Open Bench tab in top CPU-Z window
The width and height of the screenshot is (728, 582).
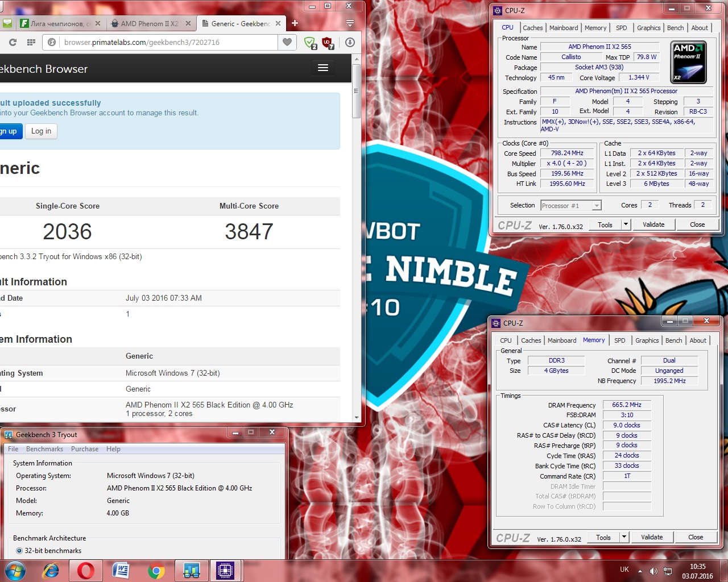676,28
